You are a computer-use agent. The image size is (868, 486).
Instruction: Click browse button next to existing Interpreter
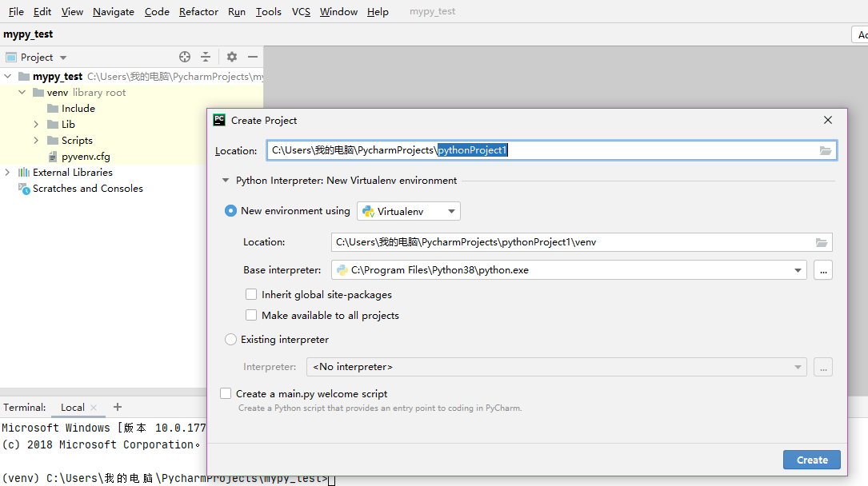click(x=823, y=367)
